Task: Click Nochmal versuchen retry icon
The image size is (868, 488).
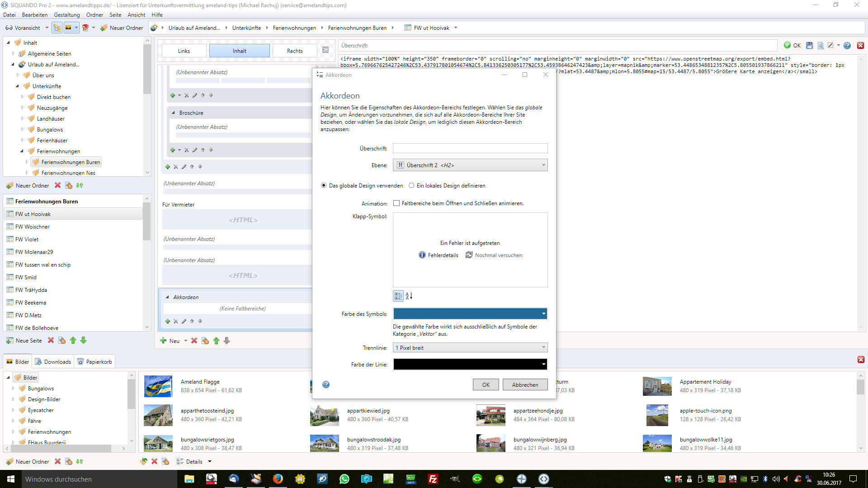Action: point(469,255)
